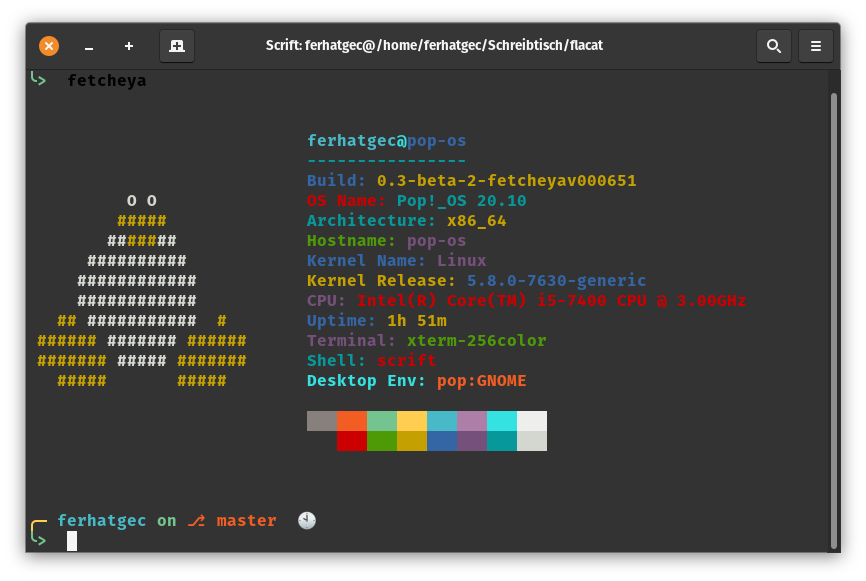Click the git branch symbol before master
This screenshot has height=581, width=866.
pyautogui.click(x=196, y=520)
